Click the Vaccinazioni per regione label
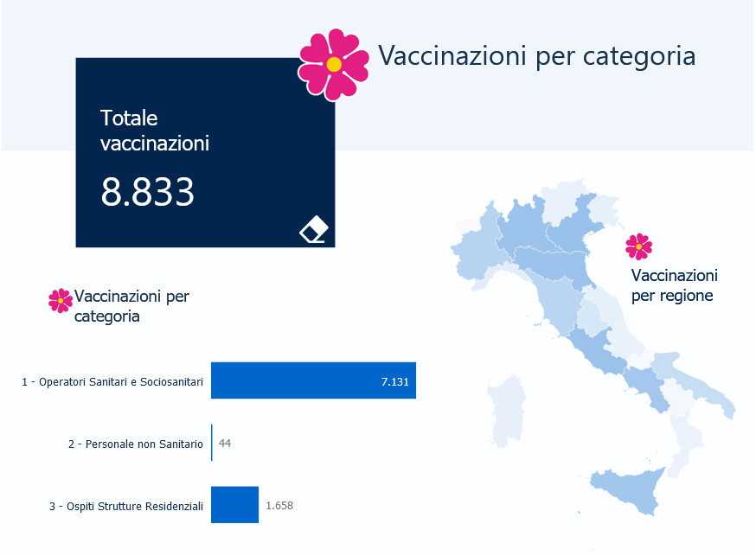 tap(674, 285)
